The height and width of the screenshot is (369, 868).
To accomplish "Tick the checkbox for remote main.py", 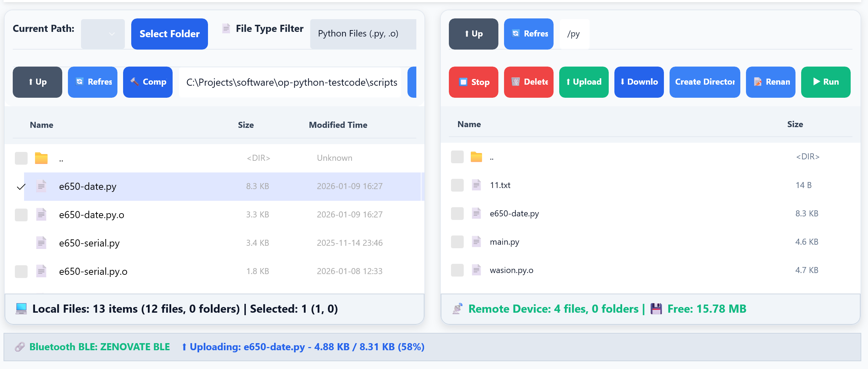I will point(457,242).
